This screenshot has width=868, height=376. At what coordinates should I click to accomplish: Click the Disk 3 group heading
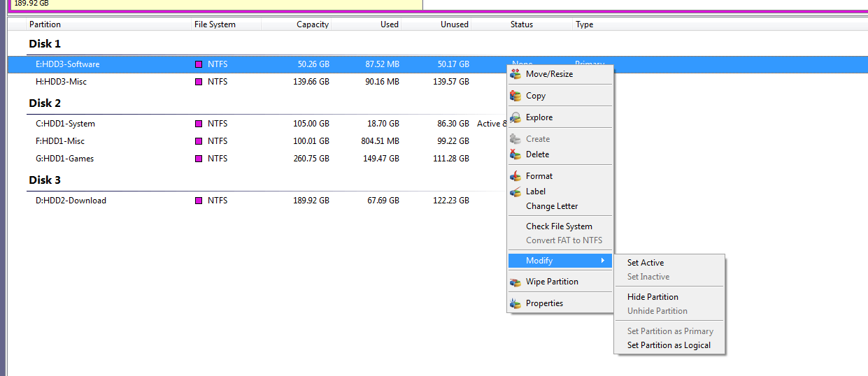point(45,180)
